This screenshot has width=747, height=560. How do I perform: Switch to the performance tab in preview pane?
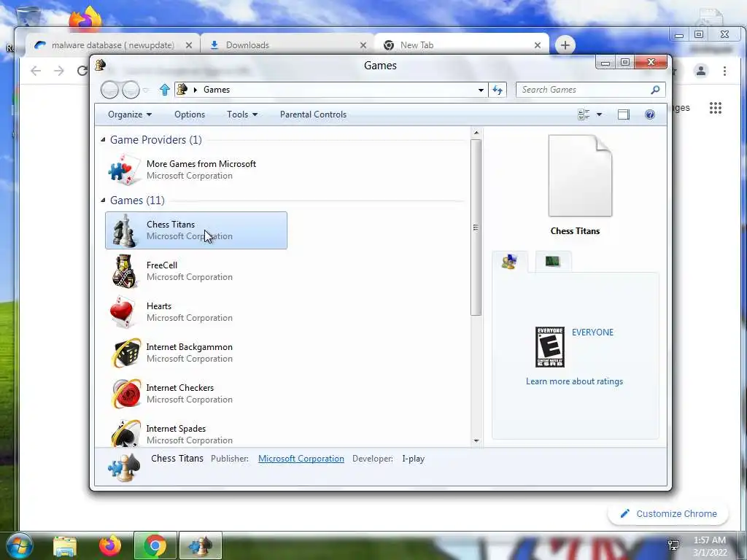[x=553, y=262]
